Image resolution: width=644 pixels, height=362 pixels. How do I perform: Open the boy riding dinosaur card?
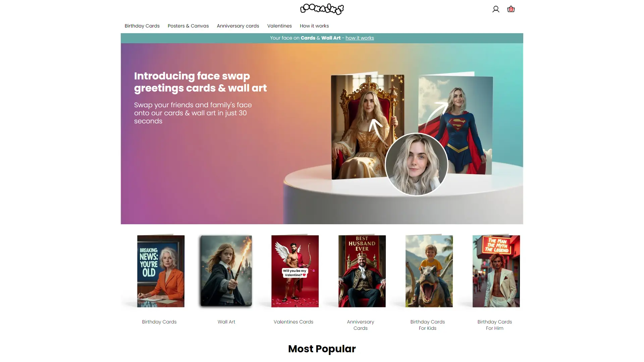coord(429,271)
